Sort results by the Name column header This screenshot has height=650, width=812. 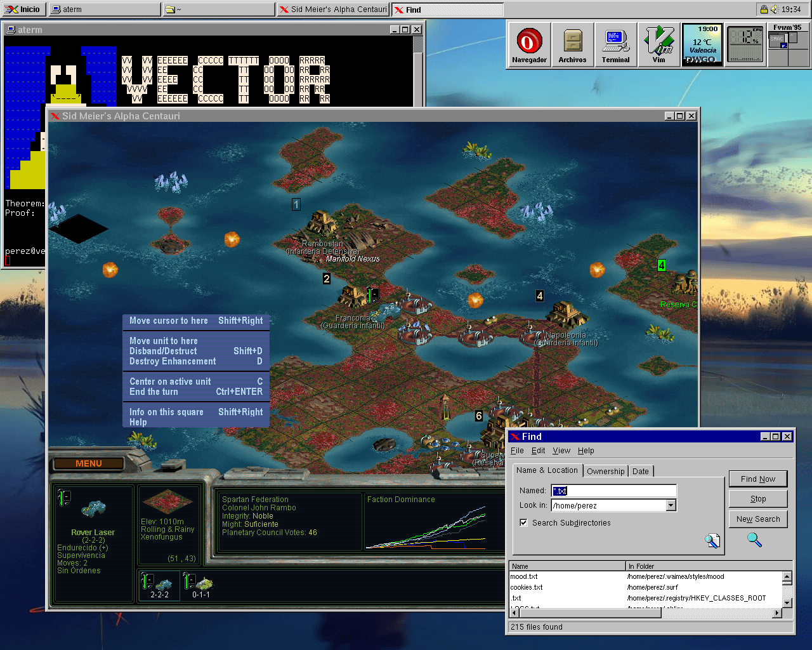point(568,566)
